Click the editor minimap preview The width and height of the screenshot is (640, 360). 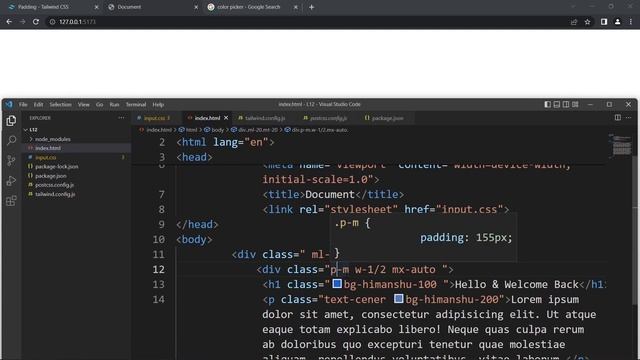(621, 145)
